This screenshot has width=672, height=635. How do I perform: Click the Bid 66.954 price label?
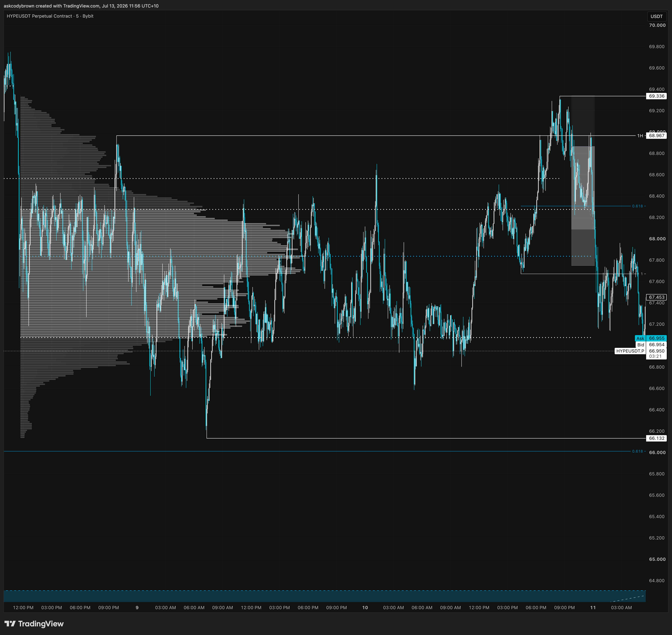tap(651, 345)
